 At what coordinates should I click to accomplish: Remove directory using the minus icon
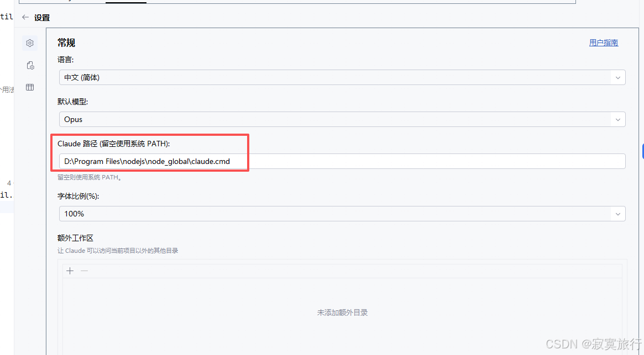[84, 271]
